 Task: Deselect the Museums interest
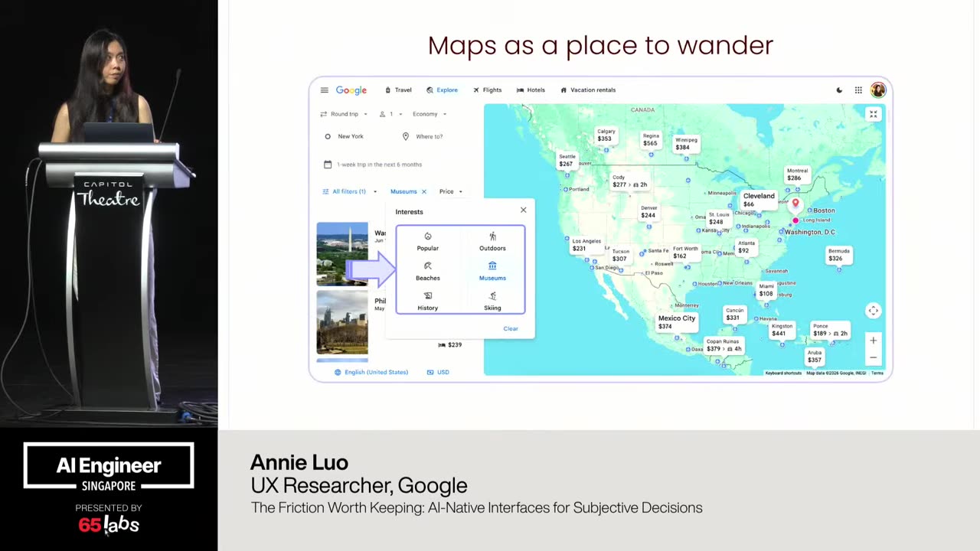(x=492, y=271)
